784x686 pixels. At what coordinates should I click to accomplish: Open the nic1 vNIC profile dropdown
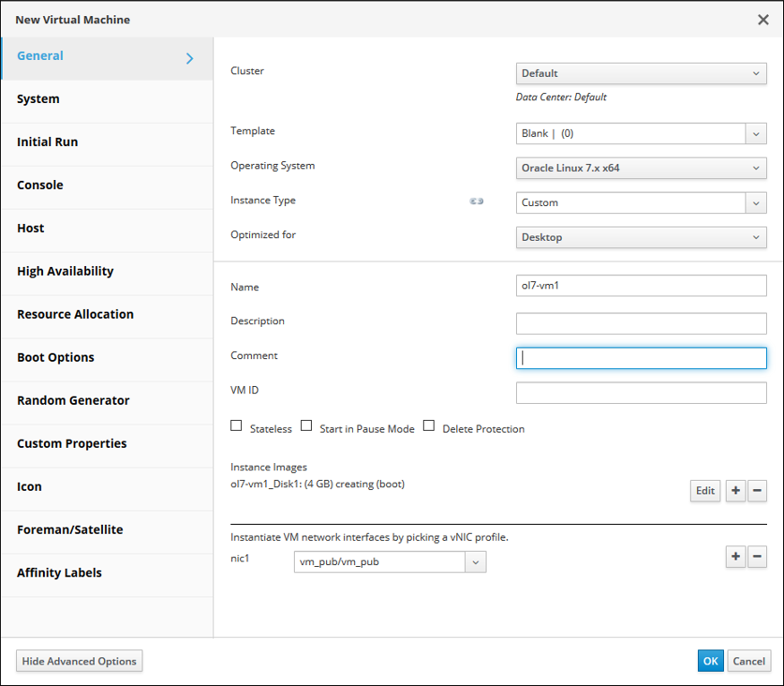[x=390, y=562]
